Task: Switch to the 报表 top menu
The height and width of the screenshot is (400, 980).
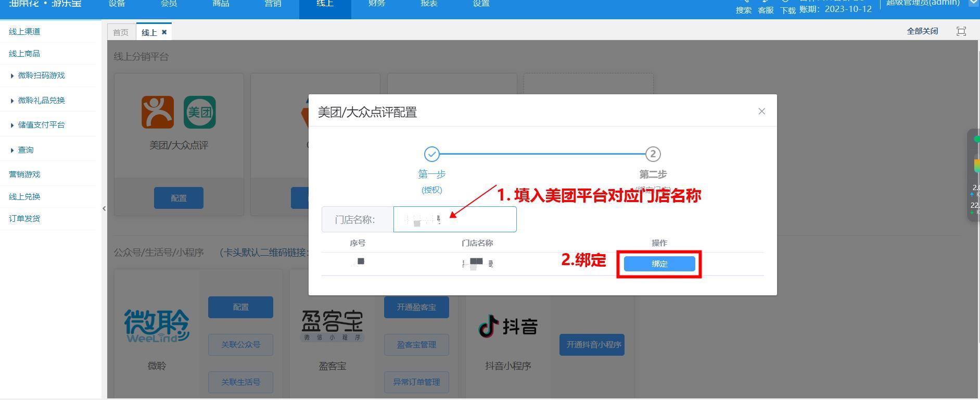Action: pos(429,4)
